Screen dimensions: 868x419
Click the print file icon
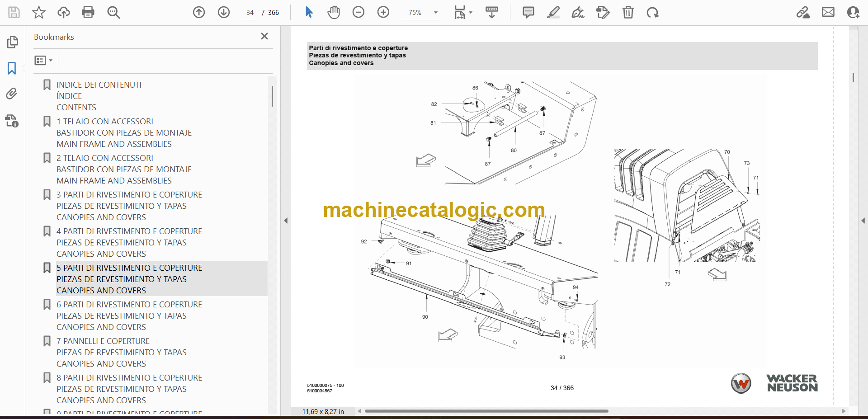88,12
